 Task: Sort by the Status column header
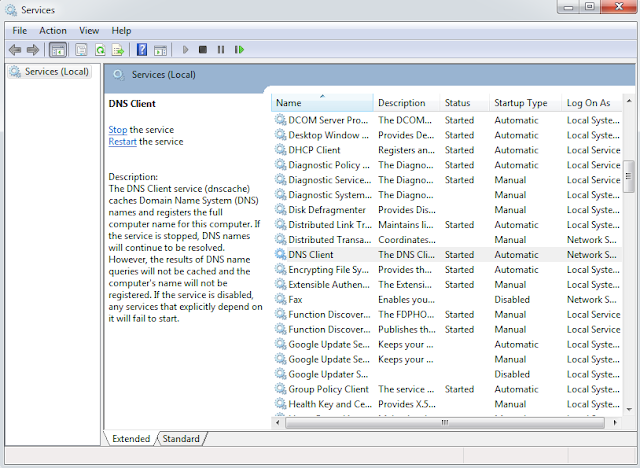point(464,103)
